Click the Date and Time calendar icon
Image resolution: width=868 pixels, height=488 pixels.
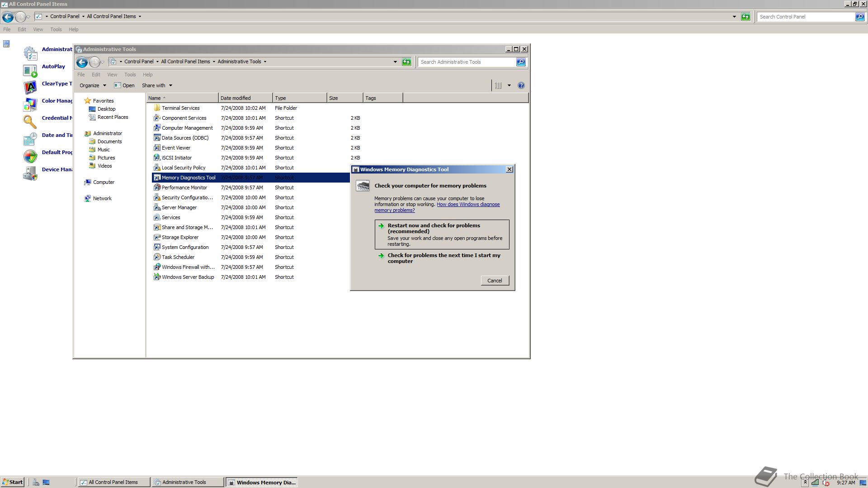[x=30, y=139]
